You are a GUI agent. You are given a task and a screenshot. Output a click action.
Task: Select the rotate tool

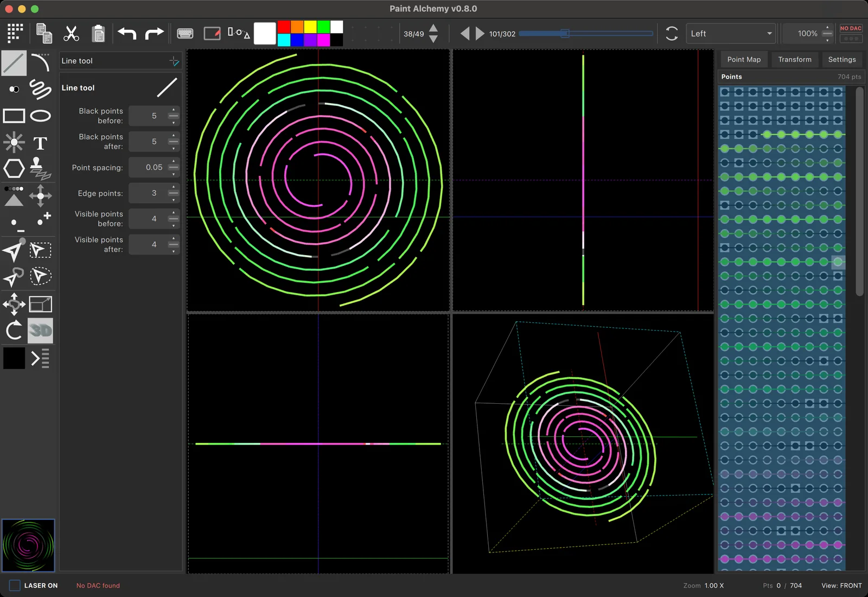click(14, 331)
